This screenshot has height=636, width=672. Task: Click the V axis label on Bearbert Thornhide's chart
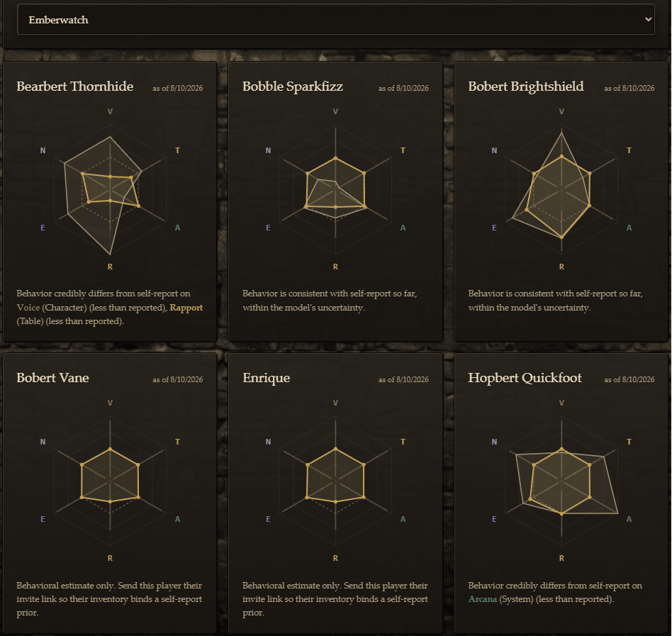point(110,111)
